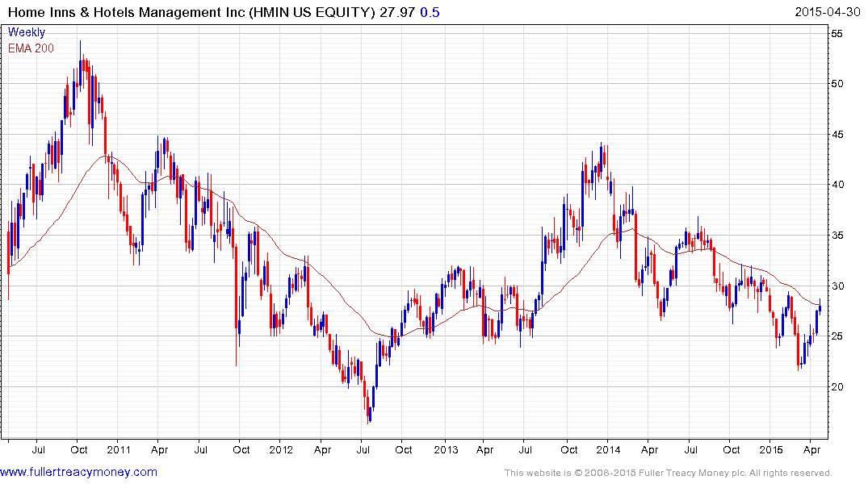The height and width of the screenshot is (484, 868).
Task: Select the 2012 marker on time axis
Action: [281, 450]
